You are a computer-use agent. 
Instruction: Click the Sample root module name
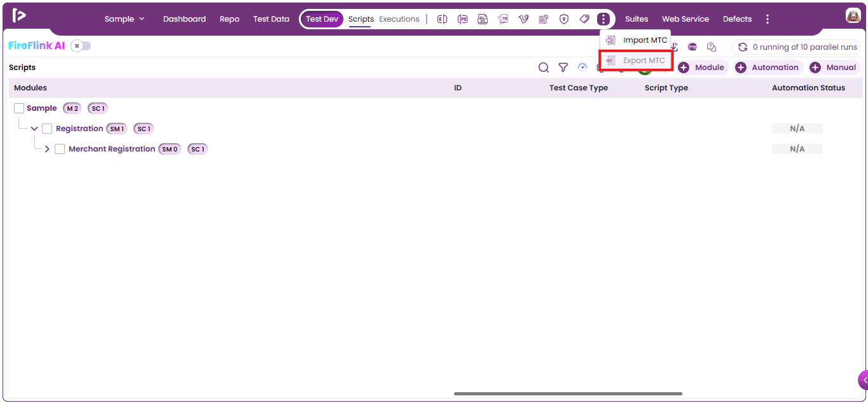[42, 108]
